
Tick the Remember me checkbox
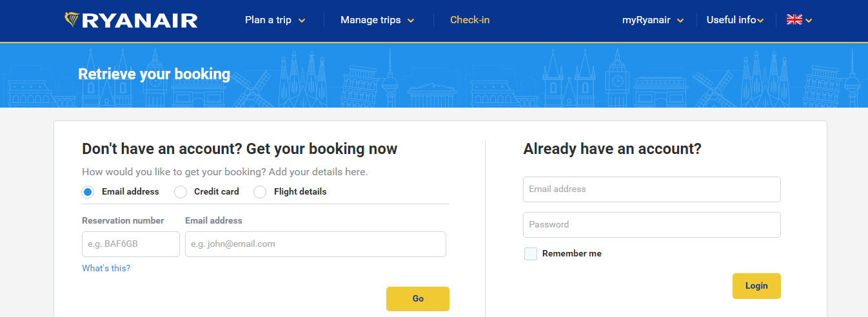point(531,254)
